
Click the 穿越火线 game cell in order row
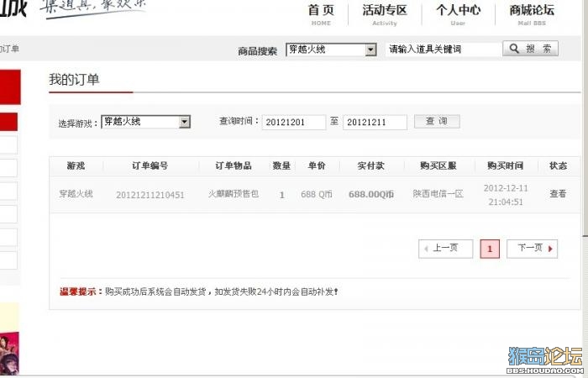coord(76,194)
